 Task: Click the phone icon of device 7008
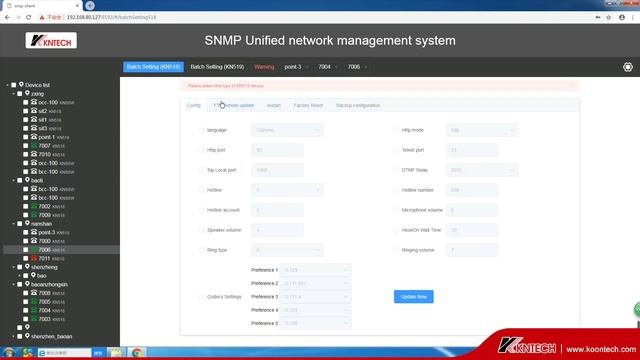34,293
